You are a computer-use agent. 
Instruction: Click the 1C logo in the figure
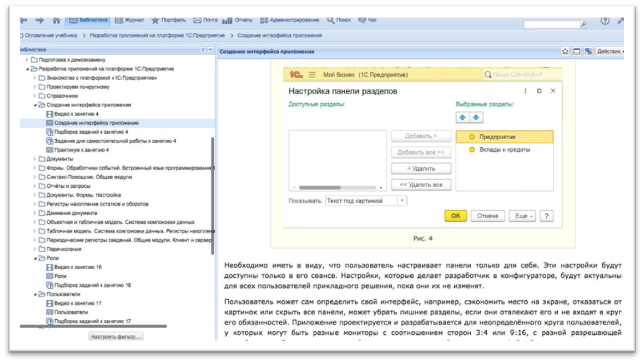[296, 75]
